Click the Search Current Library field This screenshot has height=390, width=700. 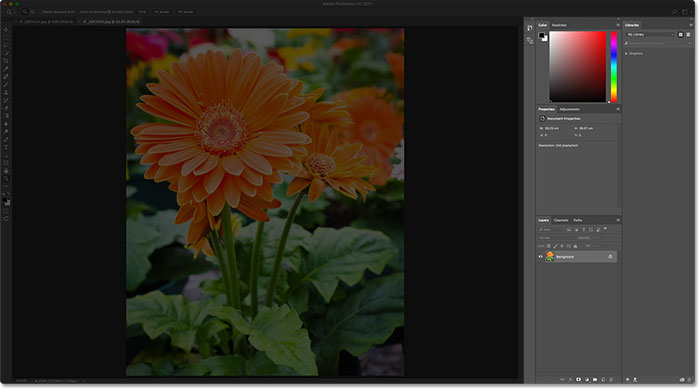(658, 43)
